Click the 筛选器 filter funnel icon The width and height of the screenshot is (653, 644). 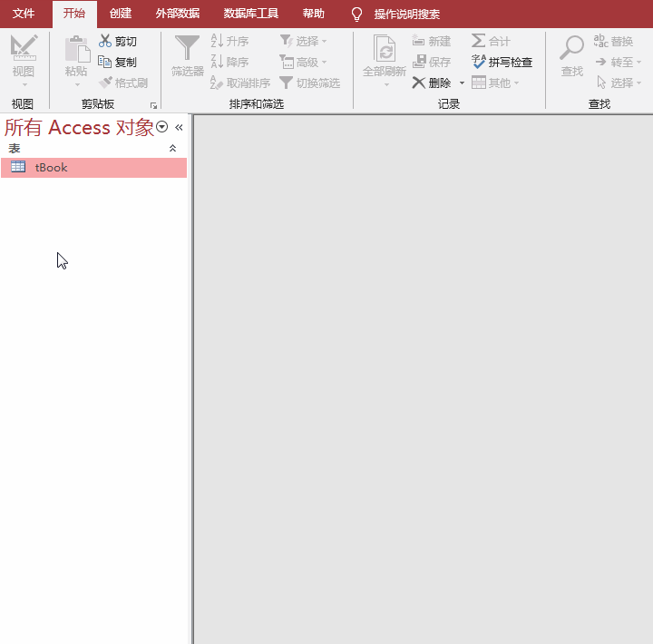pos(187,48)
